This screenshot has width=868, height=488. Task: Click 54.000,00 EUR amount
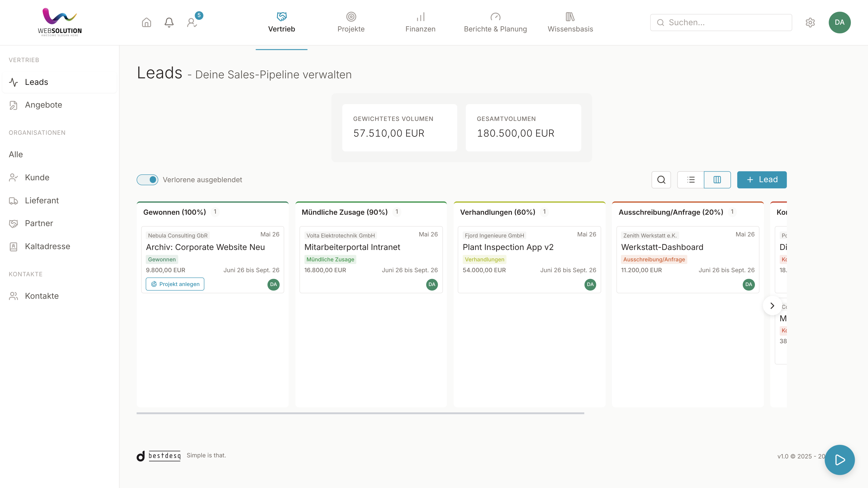[484, 270]
